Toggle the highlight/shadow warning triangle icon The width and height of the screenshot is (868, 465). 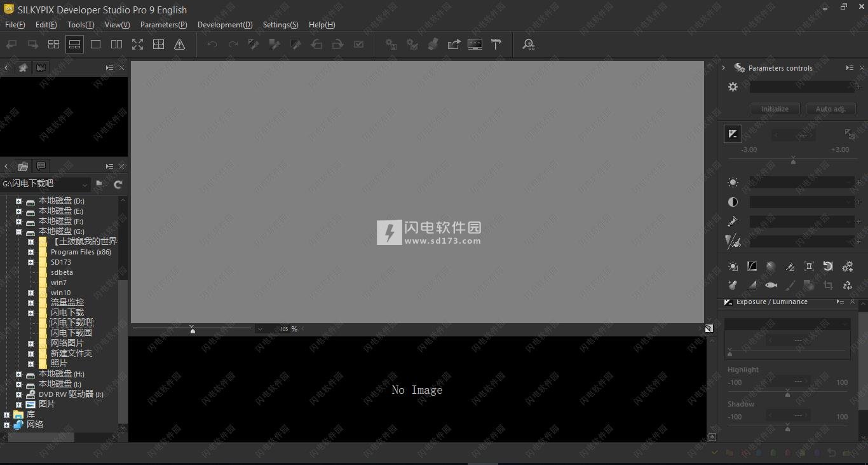(180, 45)
